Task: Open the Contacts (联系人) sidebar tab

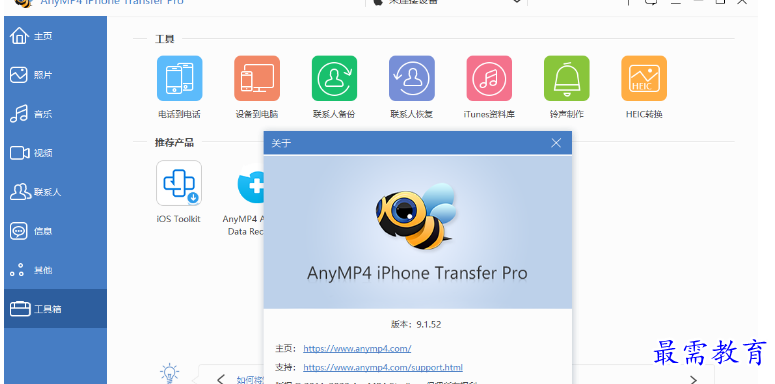Action: coord(55,192)
